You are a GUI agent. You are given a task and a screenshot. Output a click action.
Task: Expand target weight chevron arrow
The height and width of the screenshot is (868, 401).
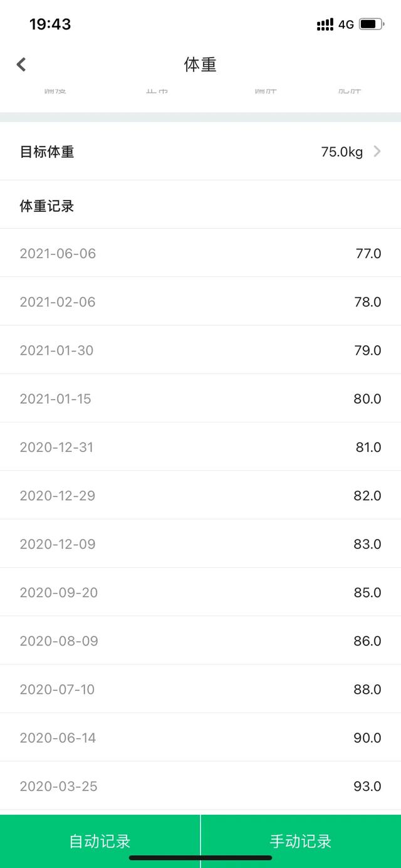tap(377, 151)
